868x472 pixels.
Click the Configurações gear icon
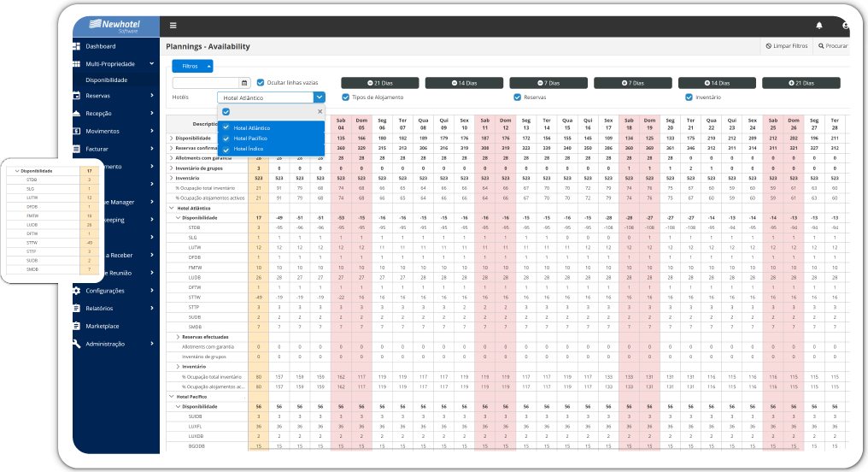[77, 291]
